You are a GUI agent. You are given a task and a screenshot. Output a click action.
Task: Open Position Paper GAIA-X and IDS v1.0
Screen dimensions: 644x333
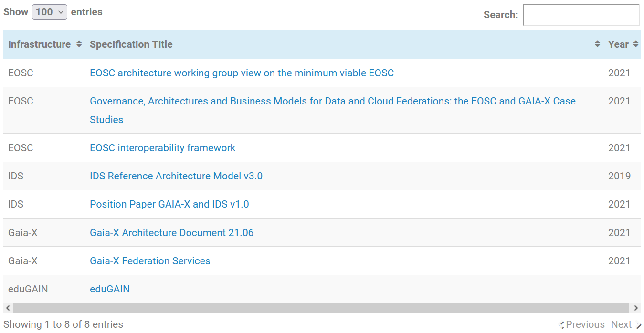[169, 204]
